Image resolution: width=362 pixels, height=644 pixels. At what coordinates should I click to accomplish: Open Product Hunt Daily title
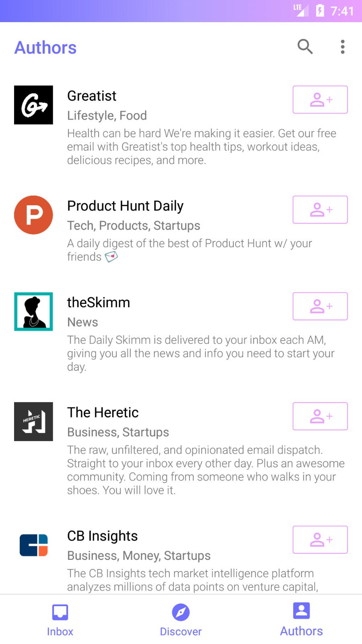point(125,206)
